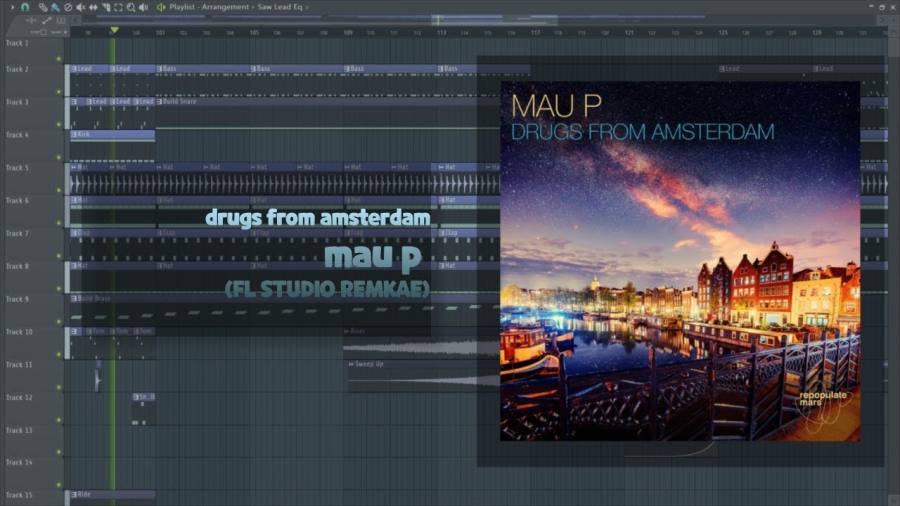Viewport: 900px width, 506px height.
Task: Open the green pattern picker icon
Action: click(x=161, y=7)
